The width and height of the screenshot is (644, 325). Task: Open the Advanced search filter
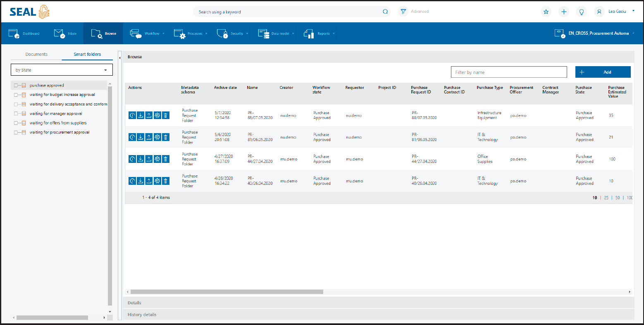[414, 12]
